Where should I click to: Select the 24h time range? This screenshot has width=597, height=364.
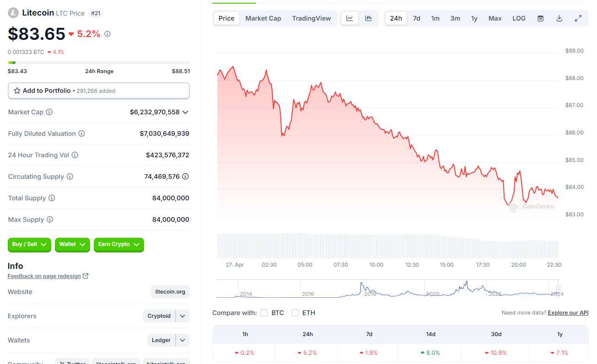[x=396, y=18]
